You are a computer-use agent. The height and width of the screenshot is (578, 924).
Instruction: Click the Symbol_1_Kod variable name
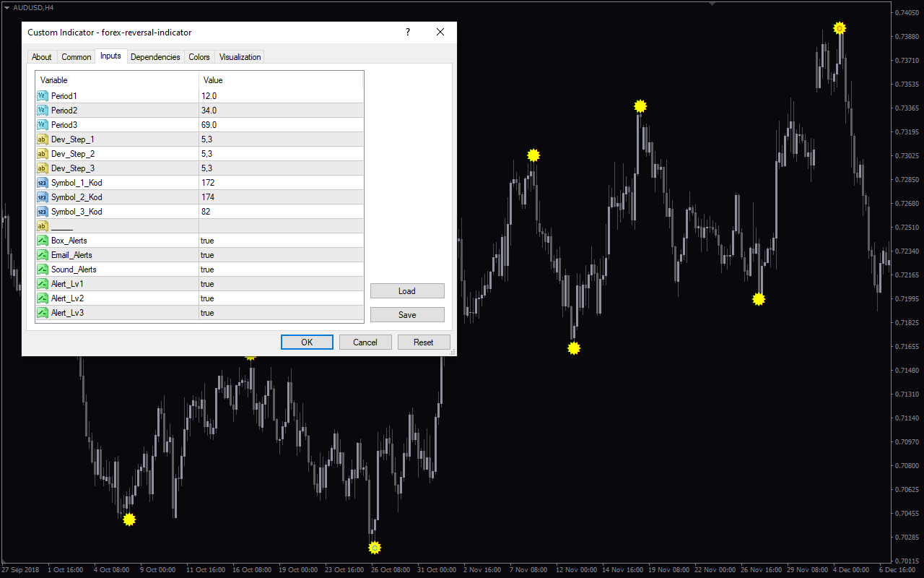[x=77, y=183]
